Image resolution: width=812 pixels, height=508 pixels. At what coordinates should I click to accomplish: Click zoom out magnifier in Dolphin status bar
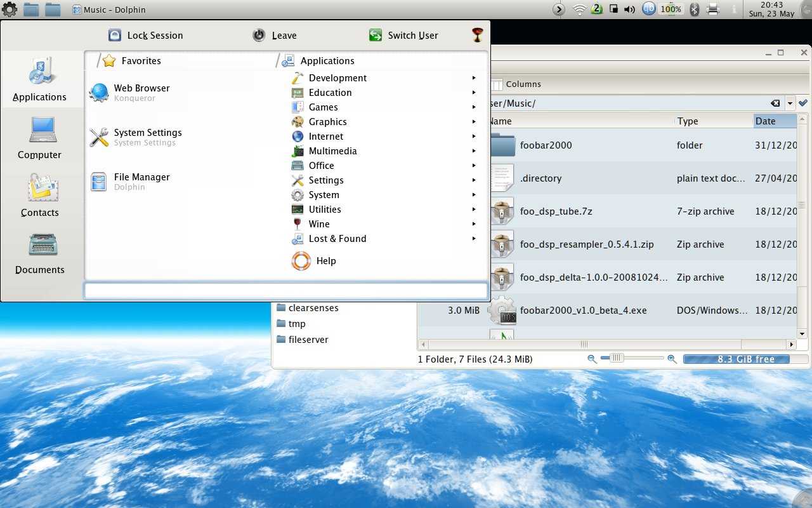click(x=592, y=359)
